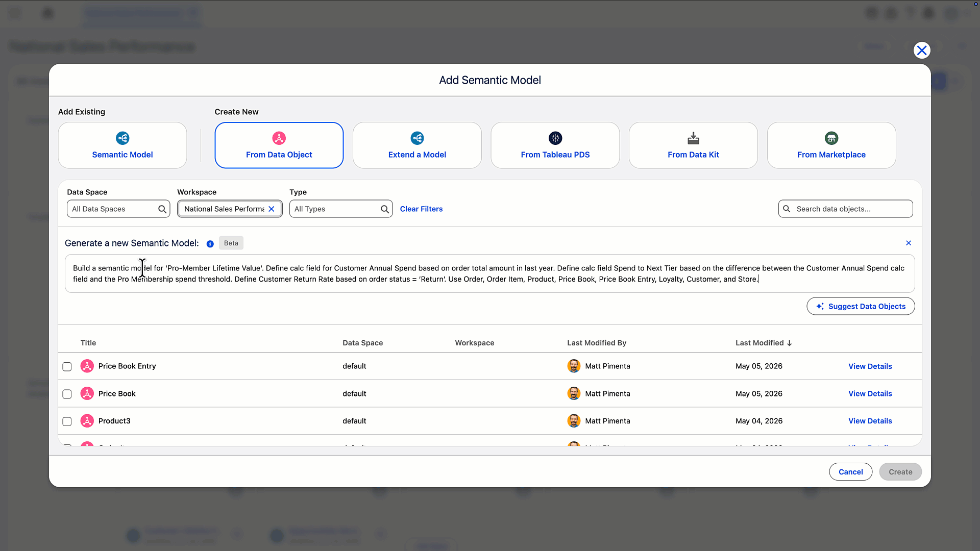This screenshot has width=980, height=551.
Task: Click the Cancel button
Action: click(x=850, y=472)
